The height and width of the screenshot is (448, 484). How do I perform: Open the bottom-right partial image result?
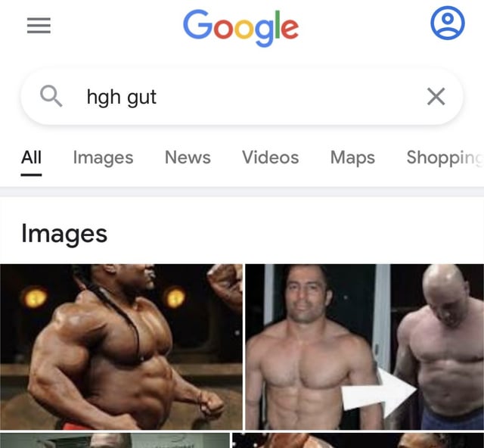358,440
